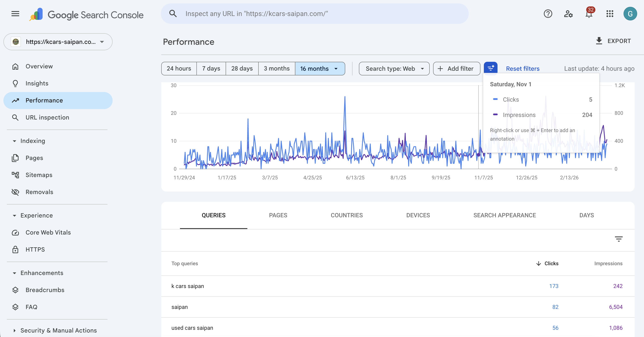Select Sitemaps in the sidebar
This screenshot has width=644, height=337.
(39, 175)
